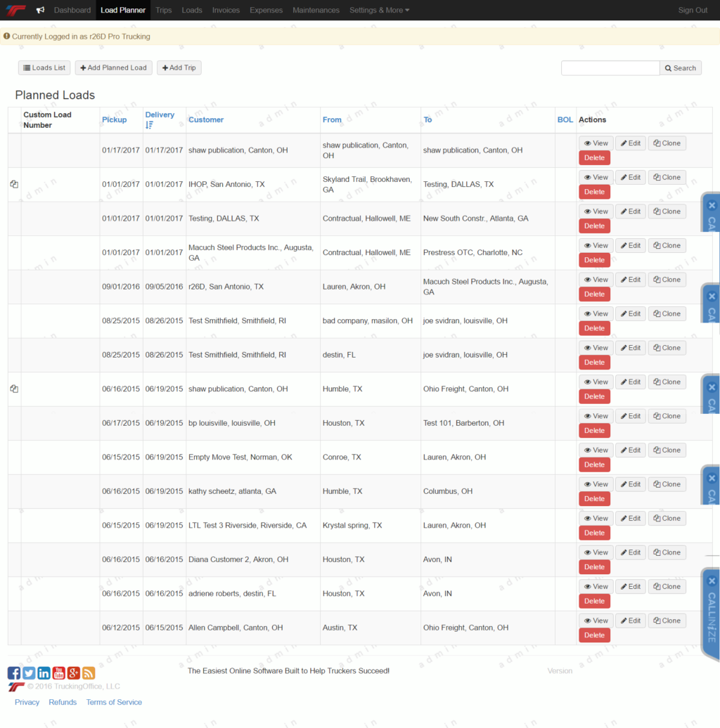Open the Google Plus social icon
This screenshot has width=720, height=728.
[74, 673]
